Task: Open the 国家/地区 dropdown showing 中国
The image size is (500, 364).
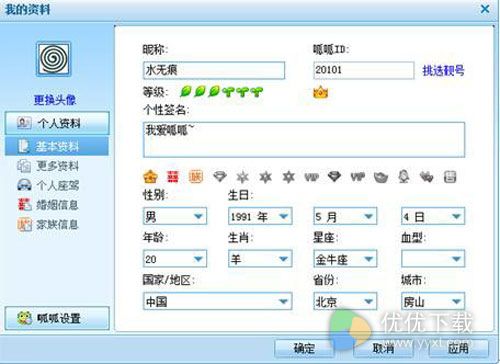Action: click(218, 301)
